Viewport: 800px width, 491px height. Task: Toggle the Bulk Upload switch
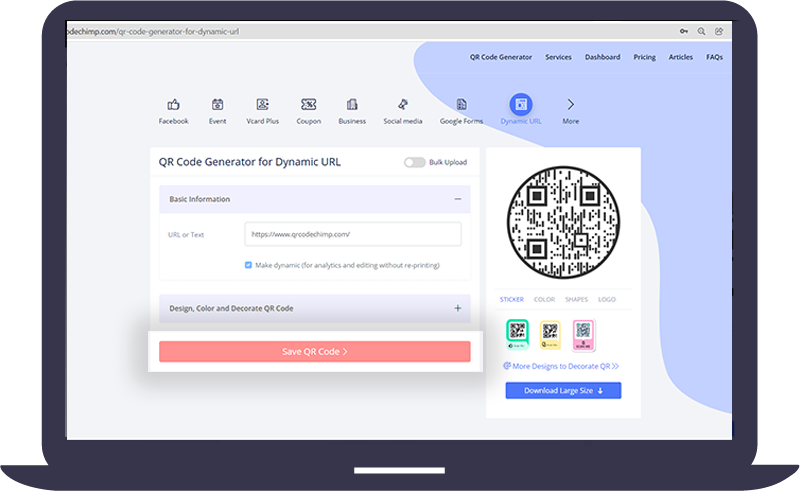414,162
